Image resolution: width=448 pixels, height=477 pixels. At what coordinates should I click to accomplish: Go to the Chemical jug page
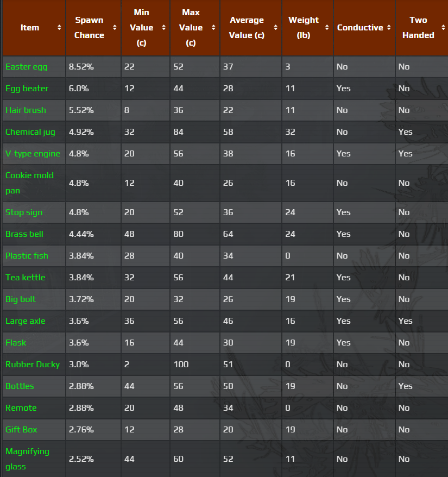pos(30,132)
